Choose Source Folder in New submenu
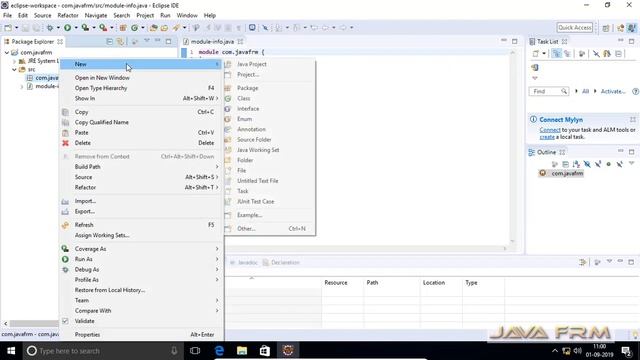Screen dimensions: 640x360 click(x=269, y=140)
